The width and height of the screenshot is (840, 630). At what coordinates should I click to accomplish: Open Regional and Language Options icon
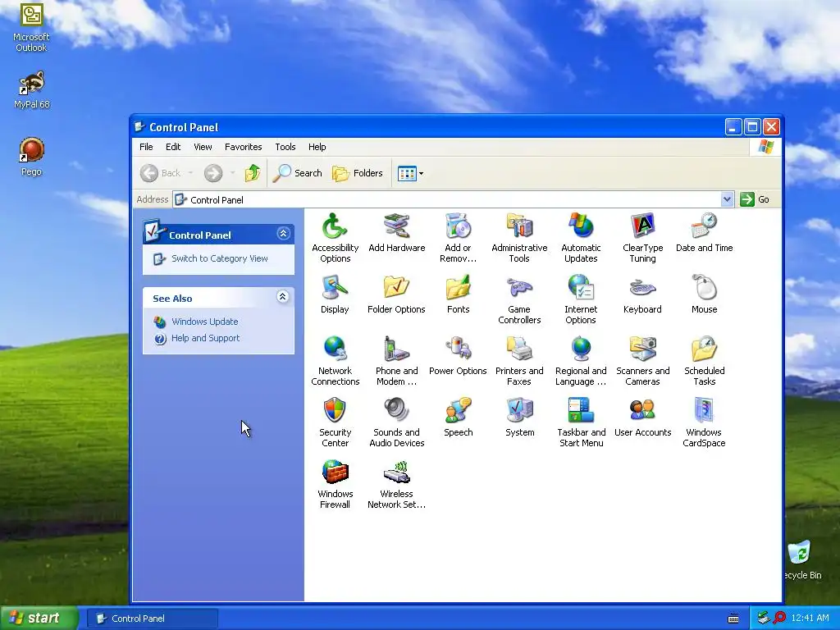click(581, 349)
